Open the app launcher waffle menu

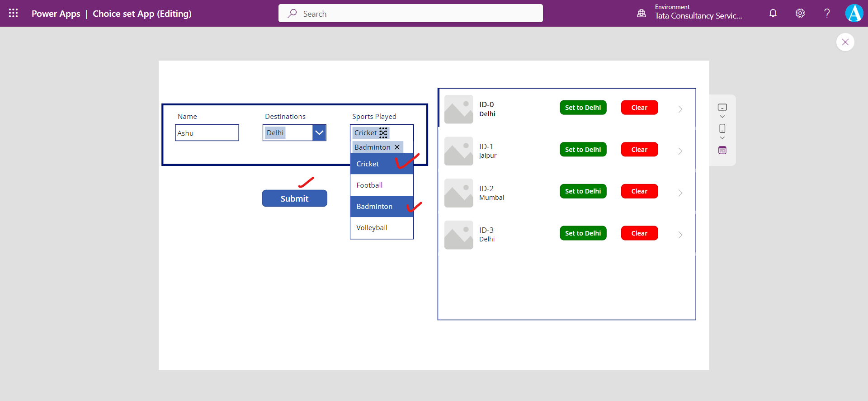[x=14, y=13]
